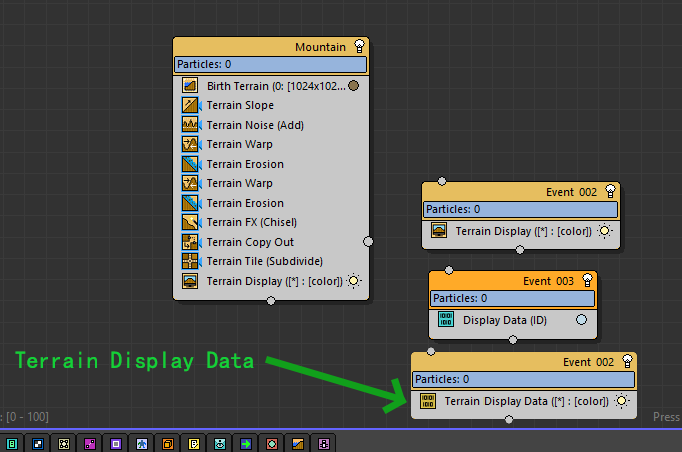Select the Birth Terrain operator icon

(x=190, y=86)
